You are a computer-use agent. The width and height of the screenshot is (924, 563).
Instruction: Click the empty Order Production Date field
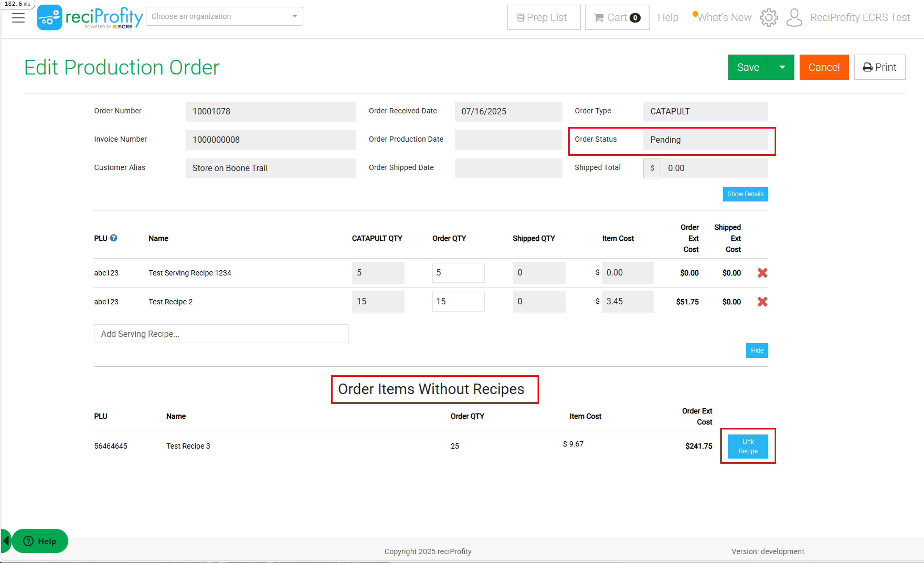508,140
